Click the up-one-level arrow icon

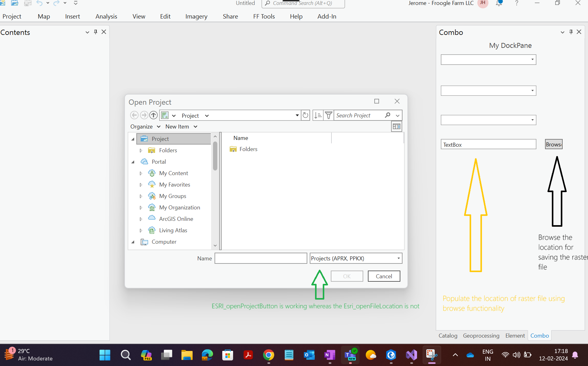click(153, 115)
